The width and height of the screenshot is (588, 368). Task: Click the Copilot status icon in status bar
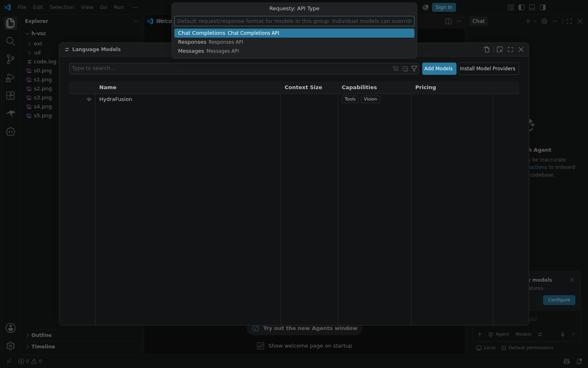tap(566, 361)
